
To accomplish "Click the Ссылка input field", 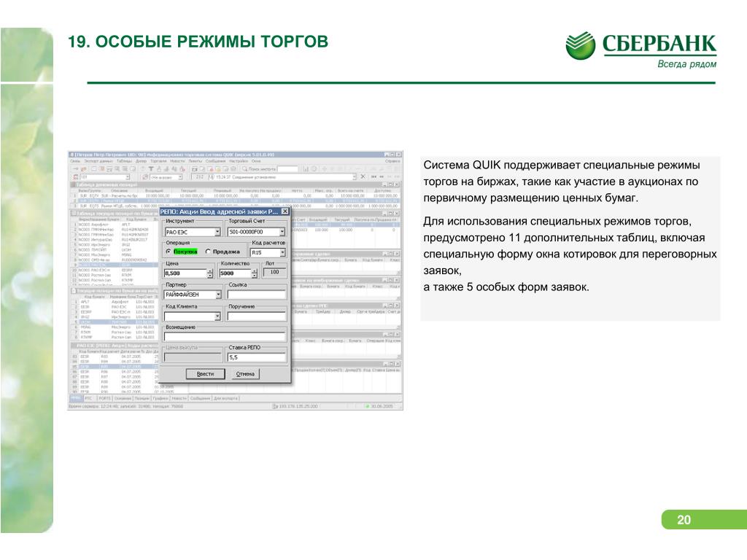I will 256,295.
